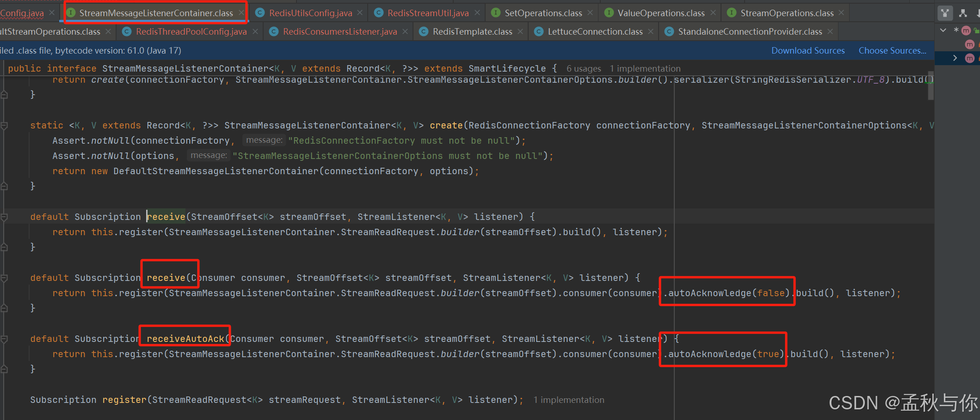Click class icon on LettuceConnection.class tab
This screenshot has width=980, height=420.
[x=538, y=31]
